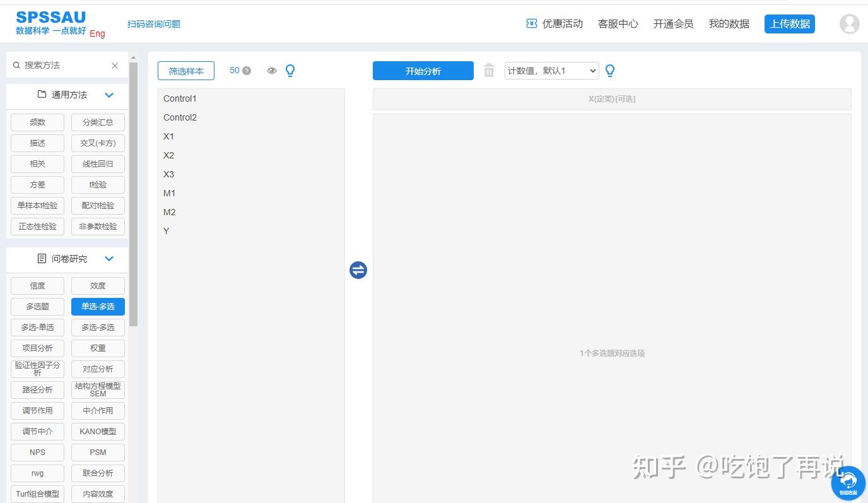Select the KANO模型 analysis method
Viewport: 868px width, 503px height.
click(x=98, y=431)
